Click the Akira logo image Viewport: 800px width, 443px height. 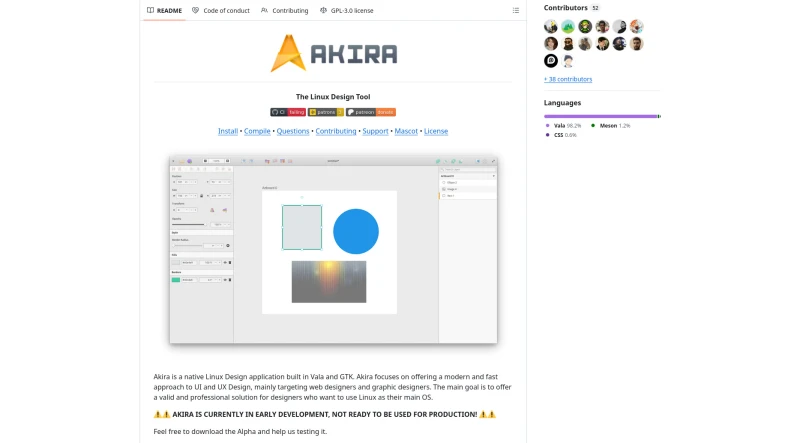pyautogui.click(x=333, y=54)
